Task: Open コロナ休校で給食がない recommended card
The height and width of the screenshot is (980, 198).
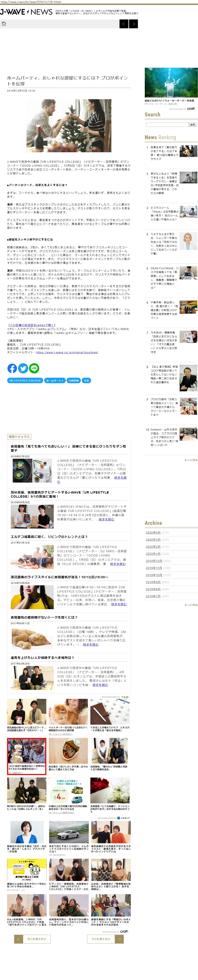Action: coord(27,756)
